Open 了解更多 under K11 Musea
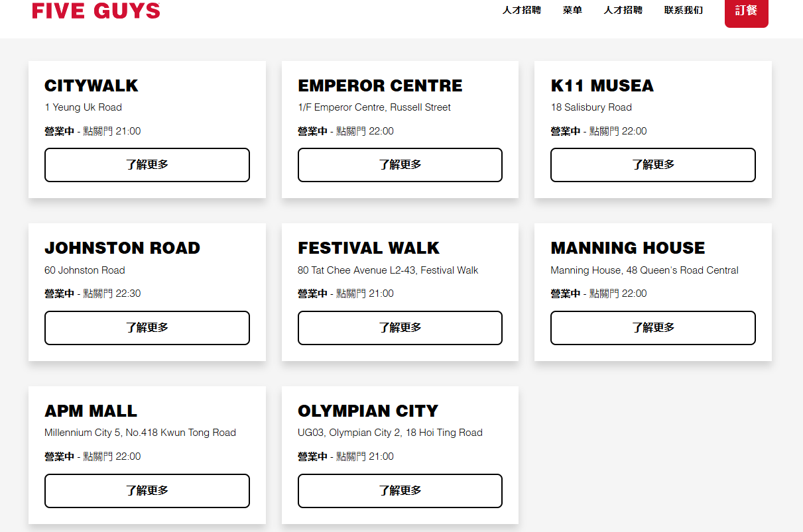Screen dimensions: 803x532 (652, 165)
